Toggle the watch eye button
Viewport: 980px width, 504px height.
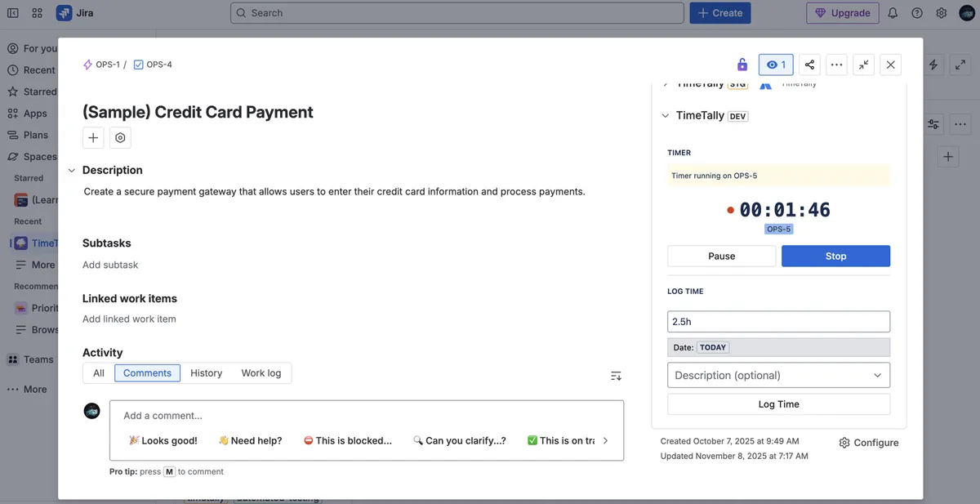pos(776,65)
